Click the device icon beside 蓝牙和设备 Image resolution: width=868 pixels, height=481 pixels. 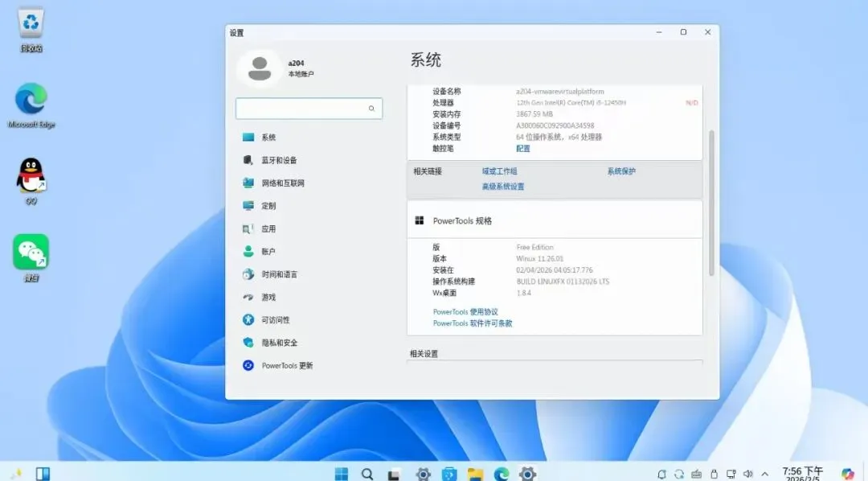click(x=248, y=159)
